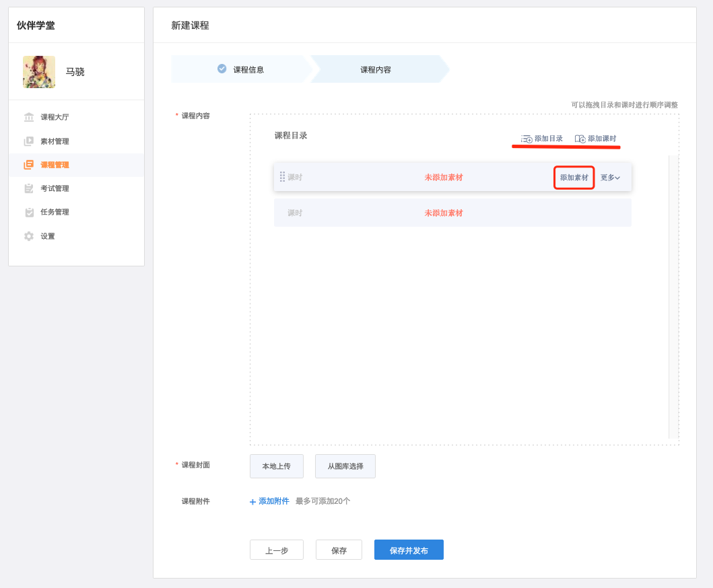The image size is (713, 588).
Task: Click the 伙伴学堂 title
Action: tap(36, 26)
